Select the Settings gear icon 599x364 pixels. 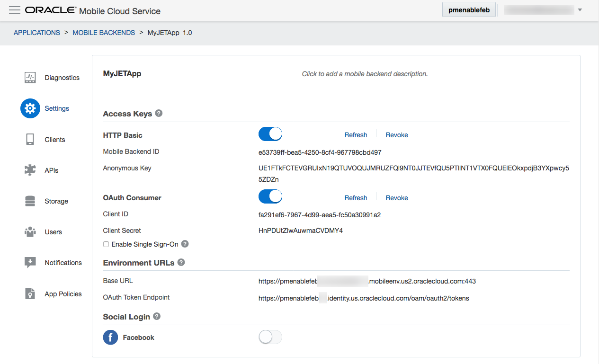click(30, 108)
